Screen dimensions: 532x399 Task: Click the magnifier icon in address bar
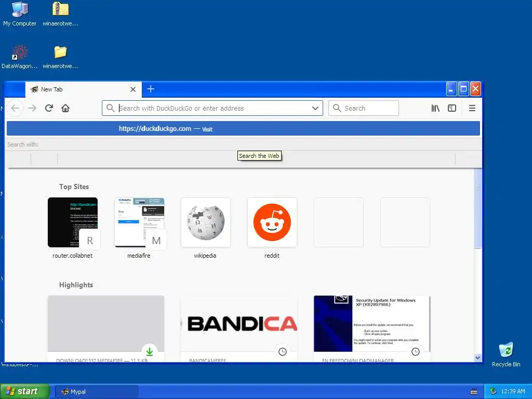tap(110, 108)
